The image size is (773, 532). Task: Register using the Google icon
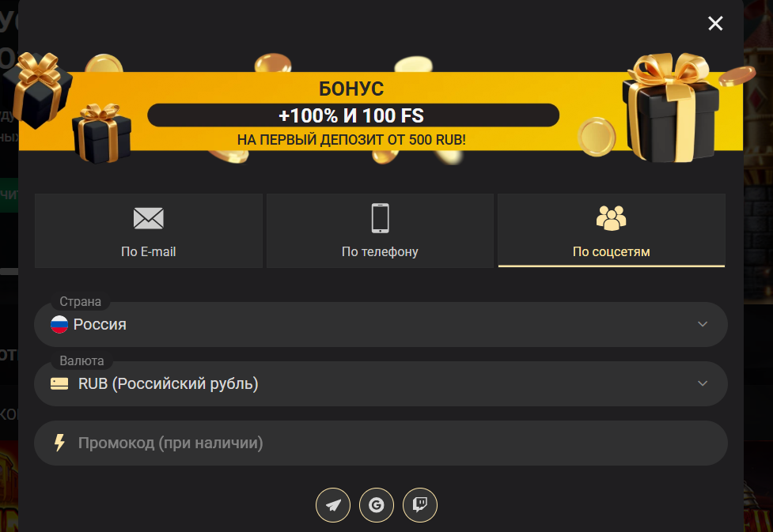pyautogui.click(x=377, y=505)
